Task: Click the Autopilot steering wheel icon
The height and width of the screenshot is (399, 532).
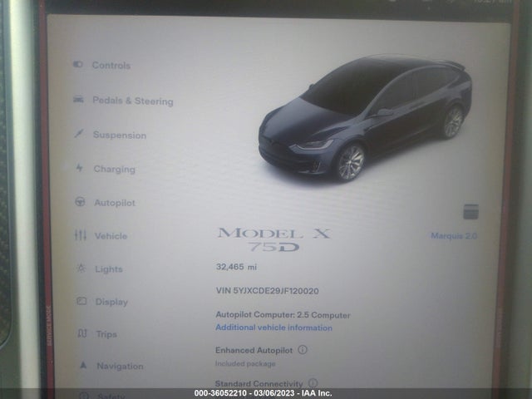Action: (x=80, y=201)
